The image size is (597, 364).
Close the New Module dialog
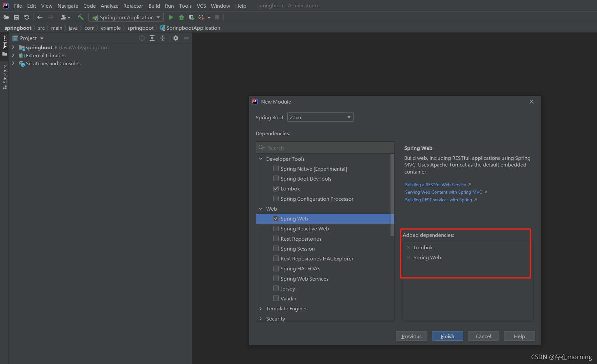pyautogui.click(x=531, y=102)
